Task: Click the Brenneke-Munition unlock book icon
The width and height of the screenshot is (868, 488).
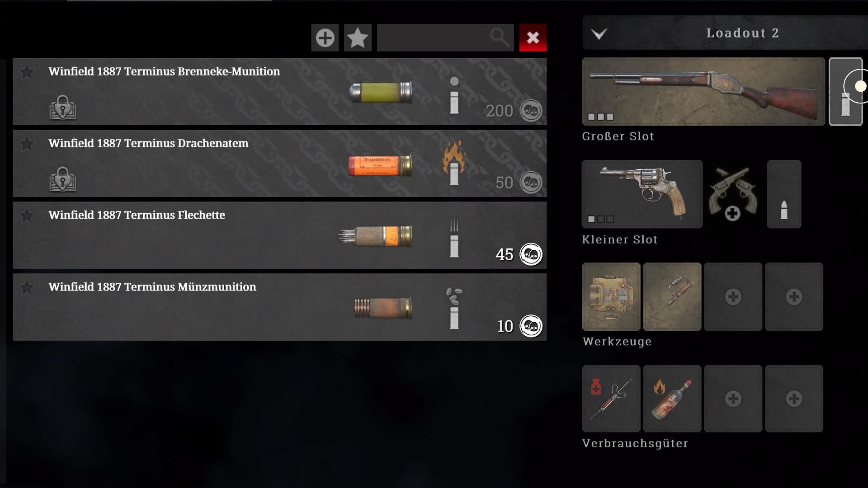Action: tap(62, 108)
